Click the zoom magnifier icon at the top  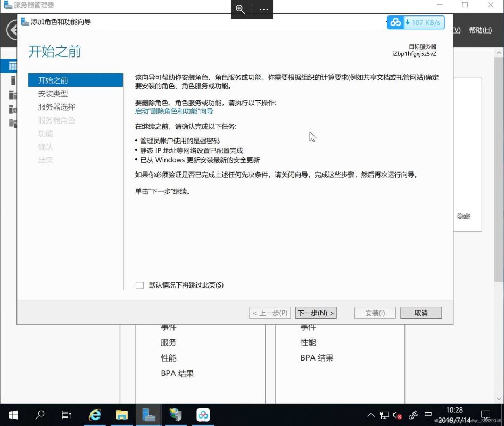click(241, 9)
